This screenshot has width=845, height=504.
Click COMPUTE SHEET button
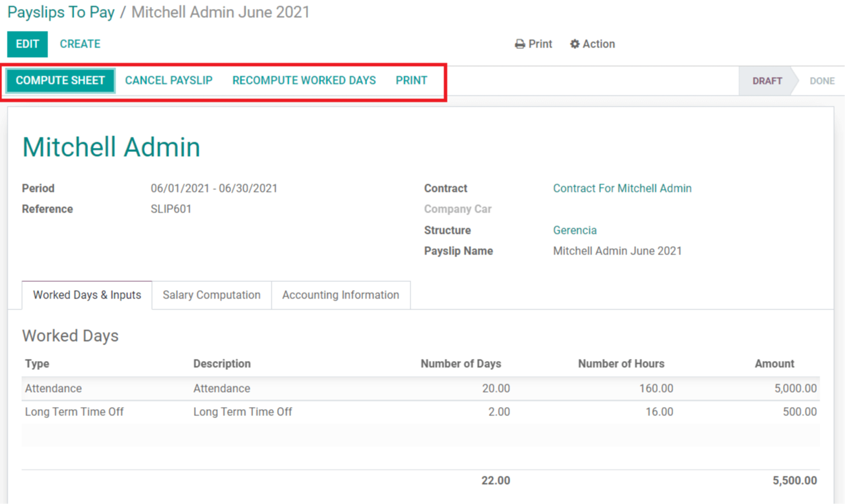point(61,80)
